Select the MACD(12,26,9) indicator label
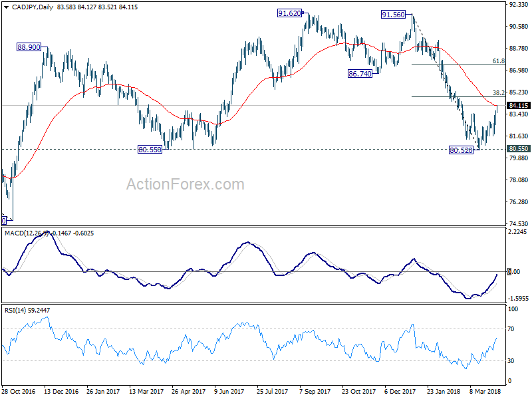The width and height of the screenshot is (532, 399). pos(27,233)
